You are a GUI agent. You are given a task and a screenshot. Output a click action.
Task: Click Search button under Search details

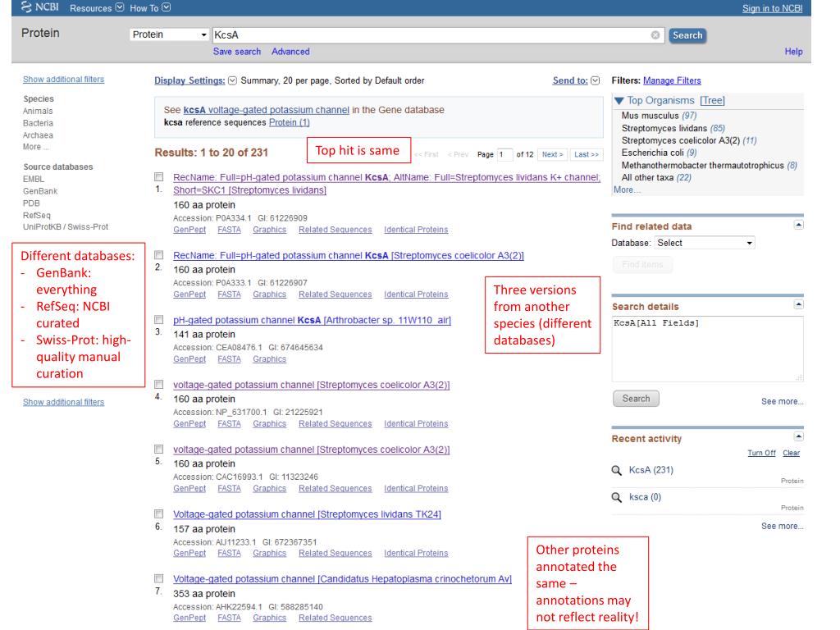click(636, 399)
